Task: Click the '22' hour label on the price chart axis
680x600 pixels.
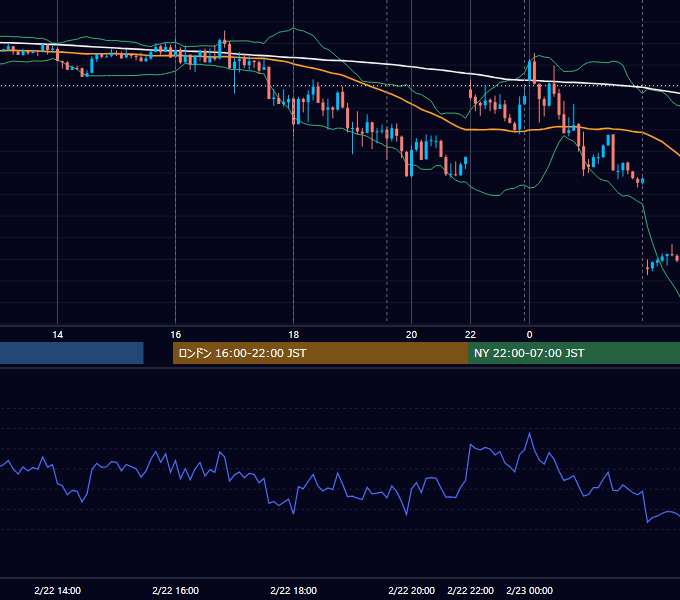Action: (471, 335)
